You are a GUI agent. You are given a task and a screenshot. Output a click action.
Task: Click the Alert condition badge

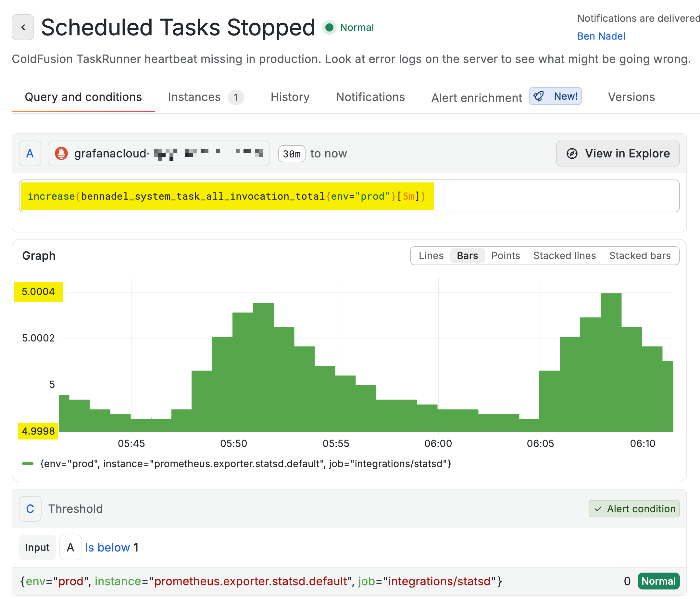[634, 509]
